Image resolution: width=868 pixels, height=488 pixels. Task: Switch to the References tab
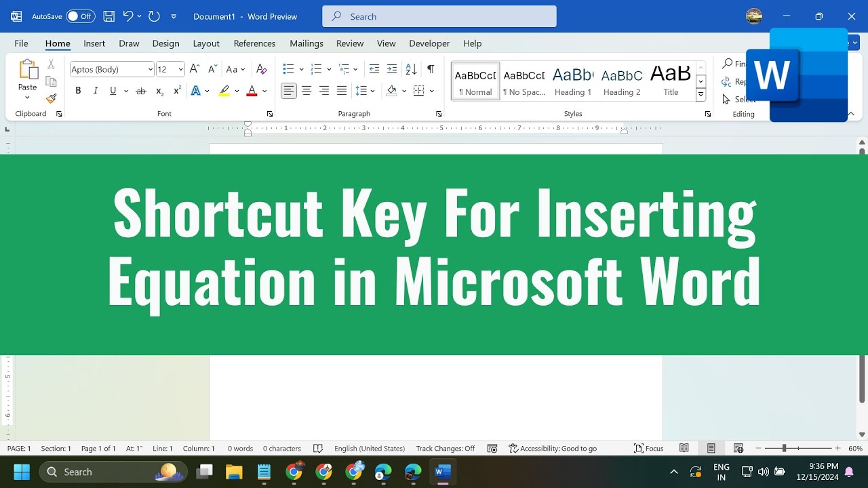(x=254, y=43)
